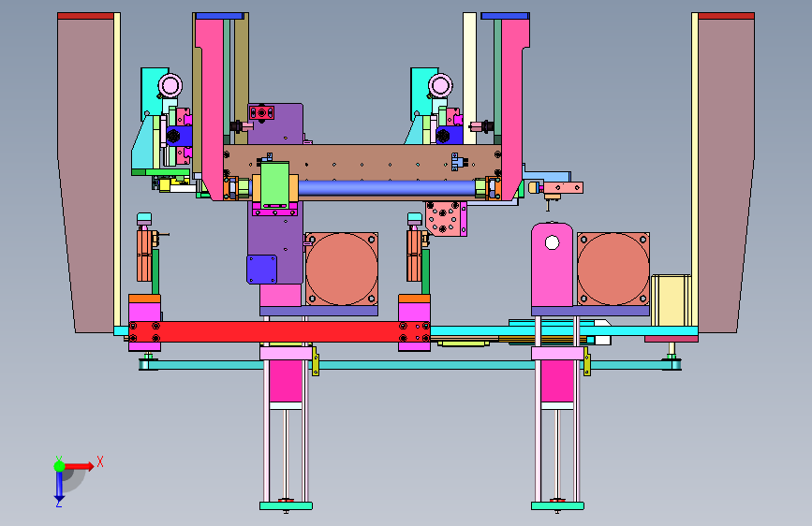This screenshot has width=812, height=526.
Task: Select the pink bracket with white hole
Action: click(552, 264)
